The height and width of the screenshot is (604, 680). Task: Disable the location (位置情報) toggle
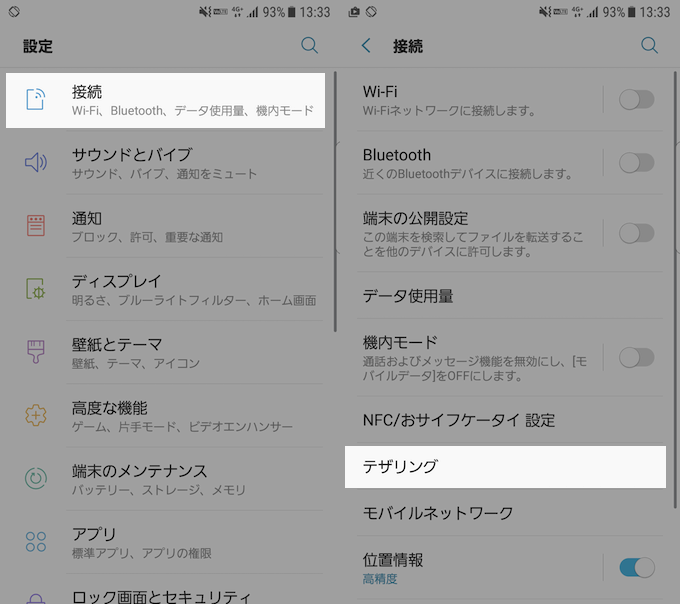[636, 568]
